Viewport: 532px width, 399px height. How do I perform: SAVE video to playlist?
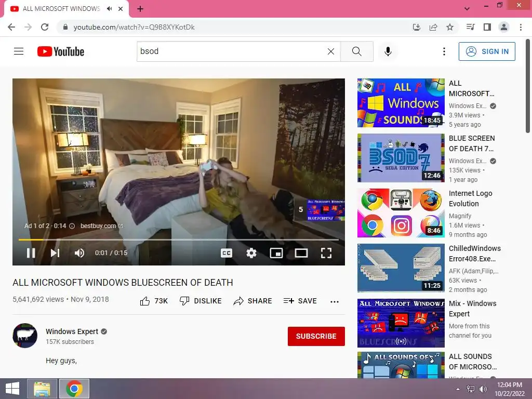pyautogui.click(x=300, y=301)
